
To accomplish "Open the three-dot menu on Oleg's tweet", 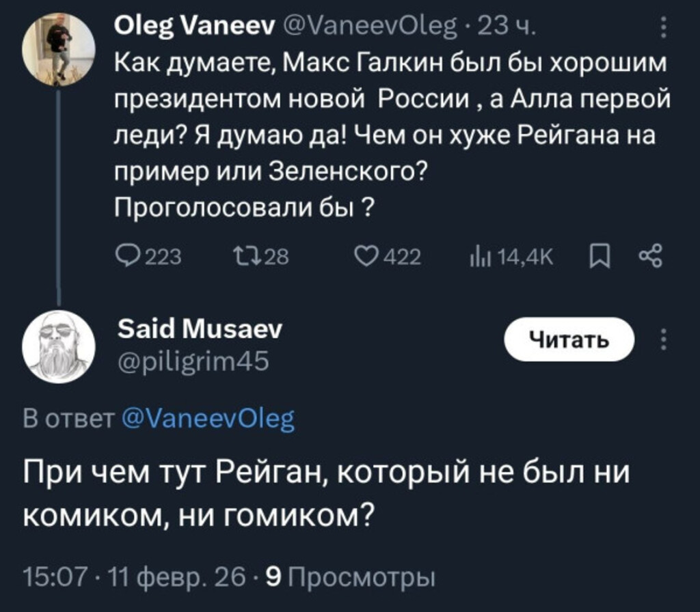I will (x=662, y=29).
